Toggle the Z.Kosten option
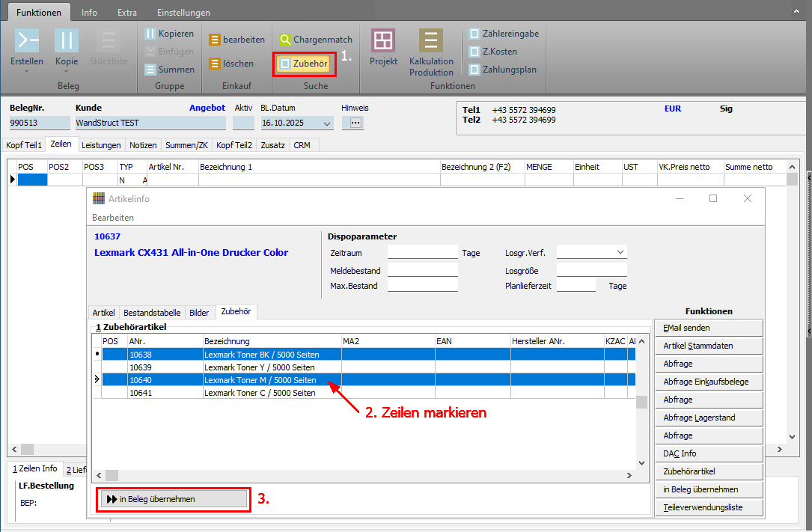This screenshot has height=532, width=812. (x=474, y=52)
